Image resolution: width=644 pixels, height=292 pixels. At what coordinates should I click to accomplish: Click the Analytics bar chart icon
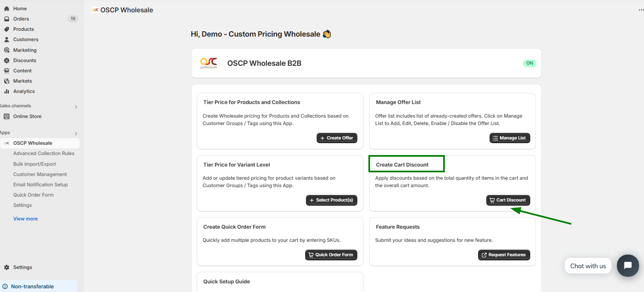tap(7, 91)
